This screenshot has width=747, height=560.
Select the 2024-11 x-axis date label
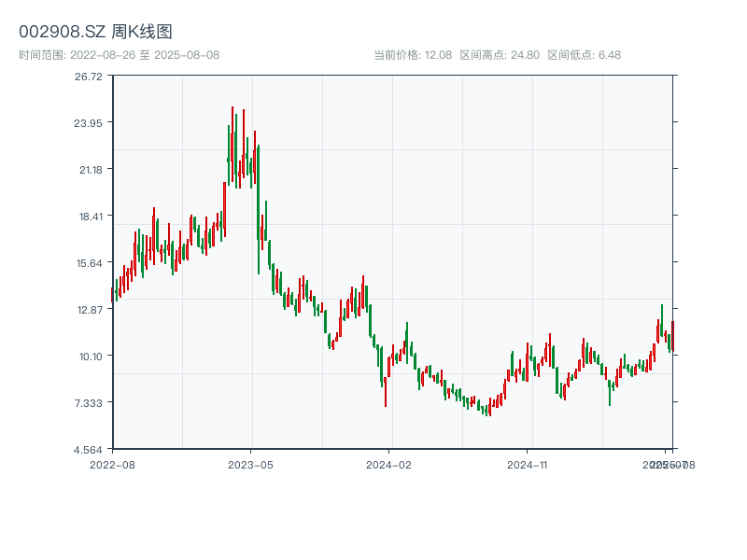tap(528, 464)
